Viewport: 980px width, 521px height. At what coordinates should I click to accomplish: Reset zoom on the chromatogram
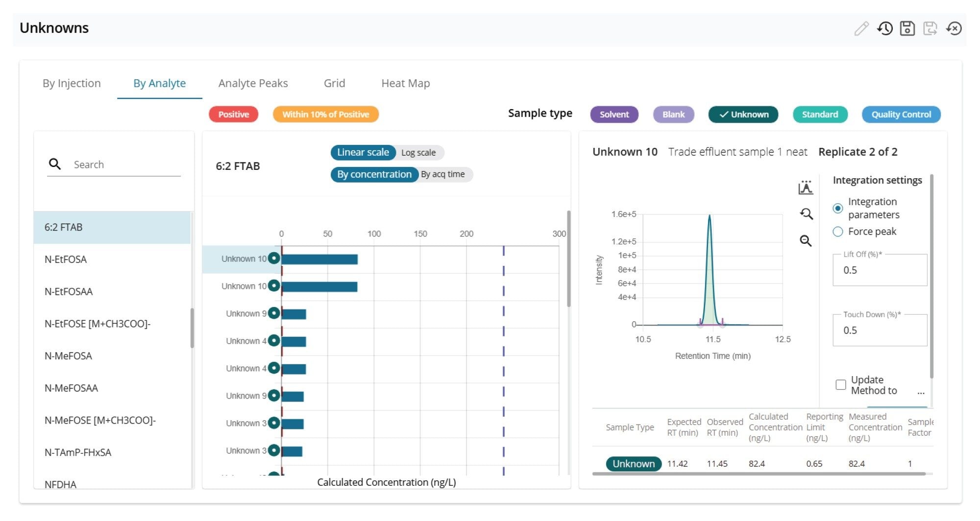pos(806,214)
